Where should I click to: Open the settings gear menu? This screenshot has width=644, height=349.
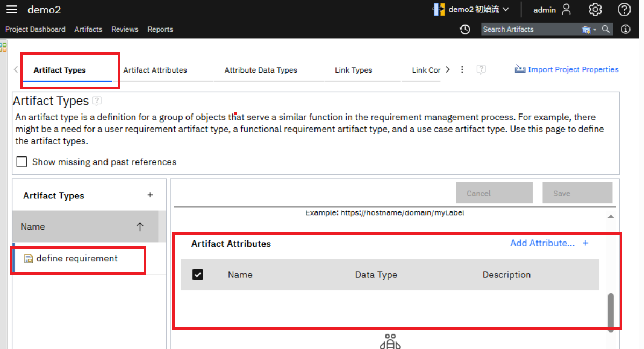(595, 10)
